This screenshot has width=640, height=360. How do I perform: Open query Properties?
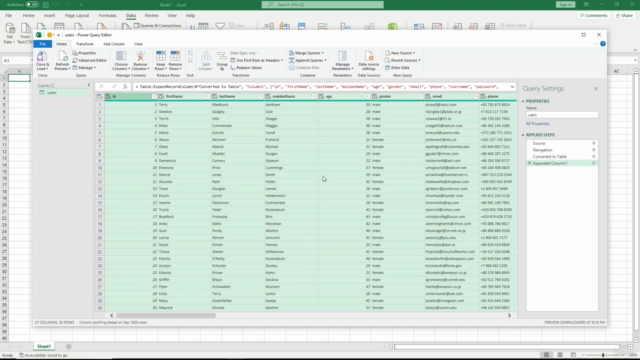click(84, 53)
